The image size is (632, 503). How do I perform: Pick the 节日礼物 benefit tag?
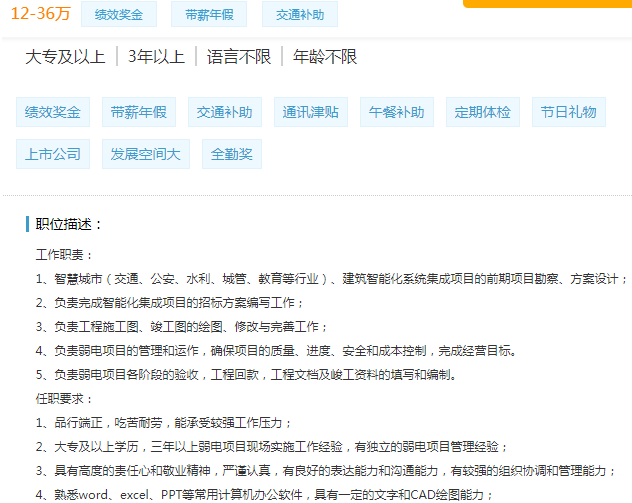coord(568,112)
